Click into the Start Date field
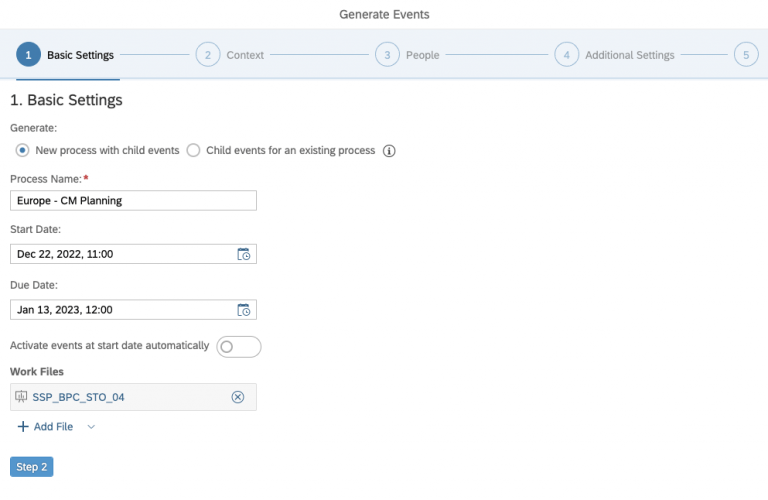 [x=120, y=254]
